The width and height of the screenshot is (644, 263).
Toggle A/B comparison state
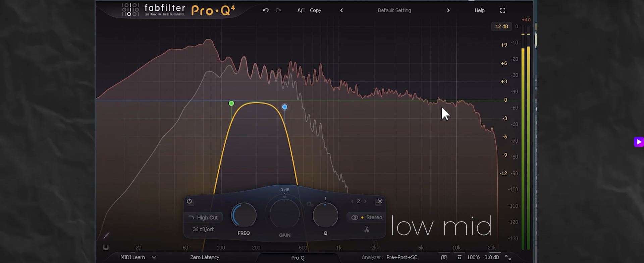[301, 10]
